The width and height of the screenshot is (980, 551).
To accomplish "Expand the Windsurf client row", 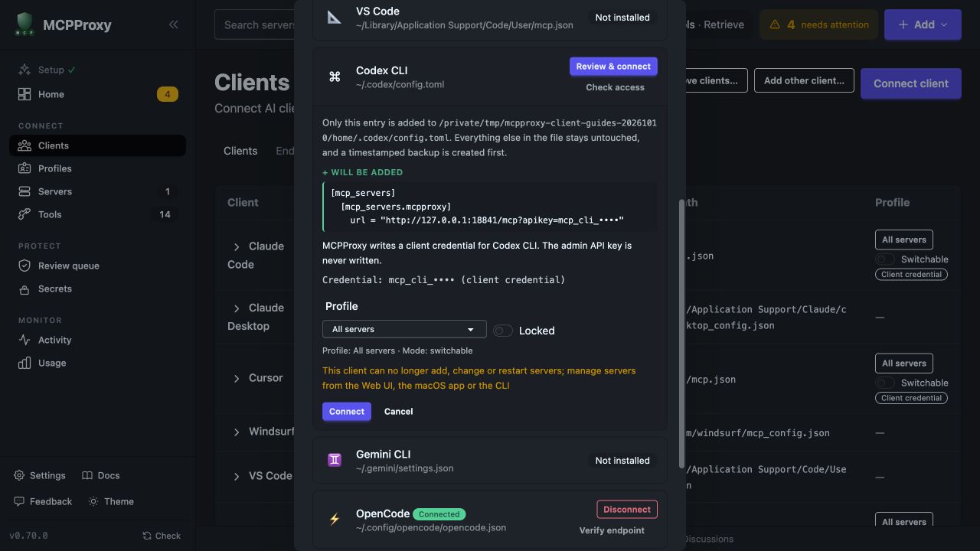I will [x=237, y=432].
